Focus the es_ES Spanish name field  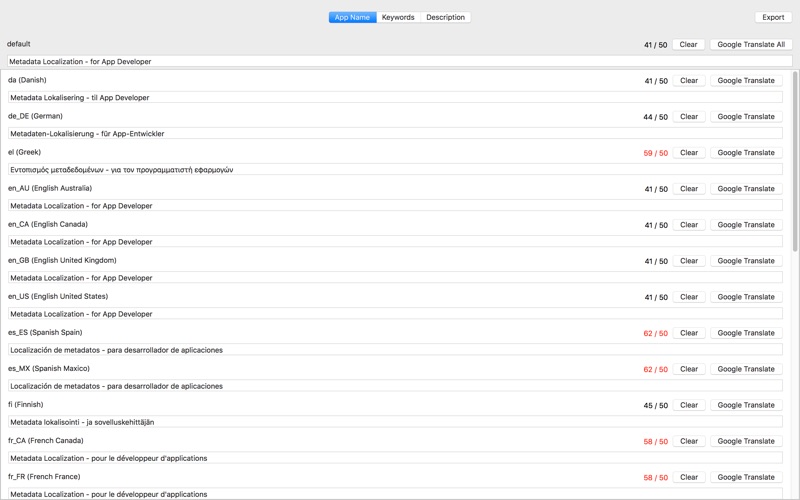pos(395,350)
